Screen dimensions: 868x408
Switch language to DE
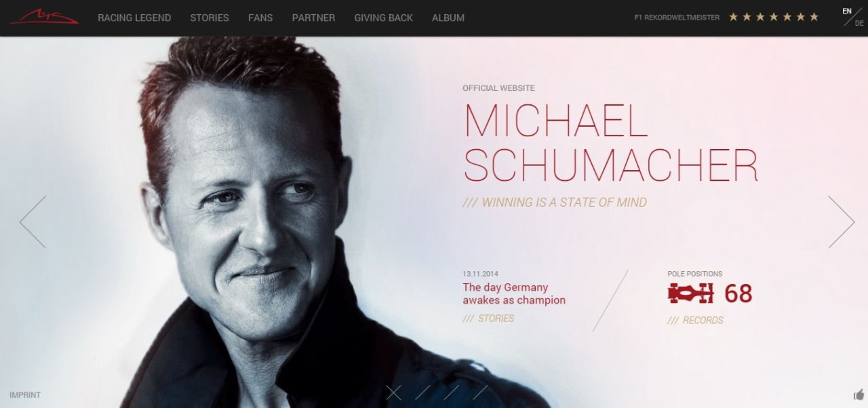point(859,24)
